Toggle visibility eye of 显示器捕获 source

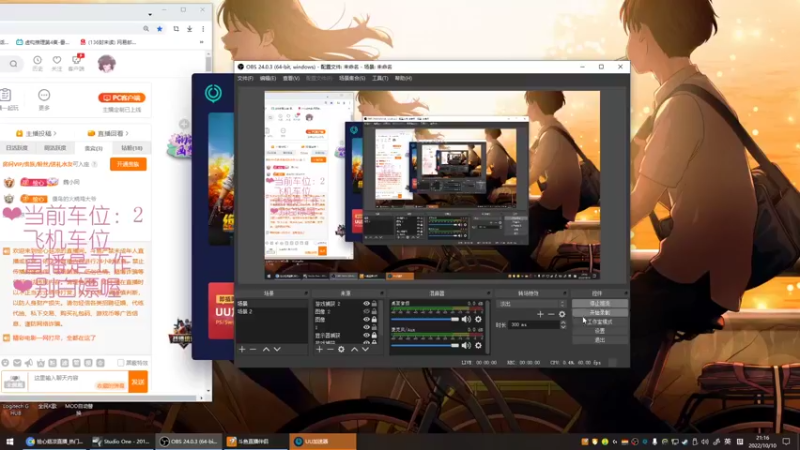pos(366,335)
